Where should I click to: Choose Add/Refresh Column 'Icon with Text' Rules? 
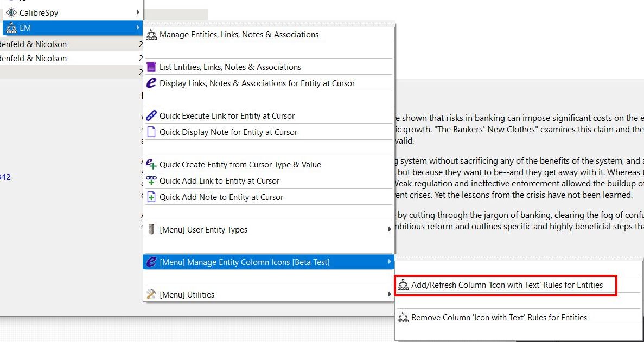pyautogui.click(x=507, y=285)
